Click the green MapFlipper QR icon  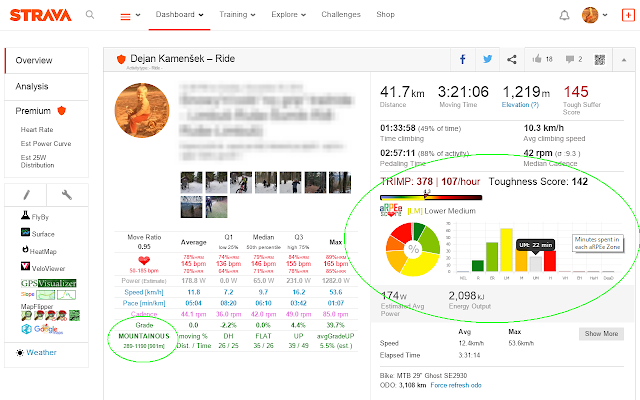click(74, 316)
